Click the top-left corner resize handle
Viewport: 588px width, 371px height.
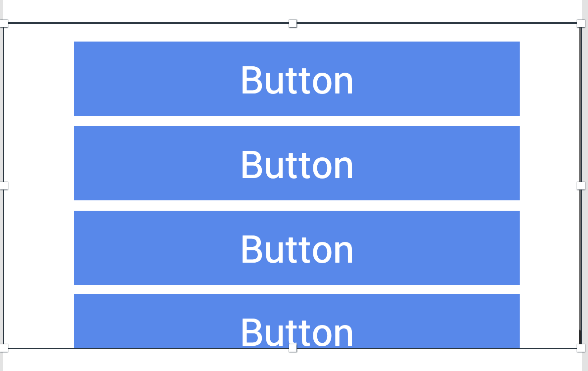point(4,23)
